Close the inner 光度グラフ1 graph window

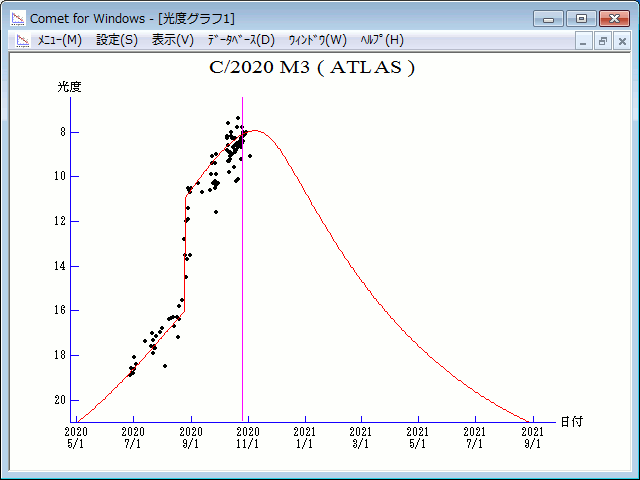[621, 41]
